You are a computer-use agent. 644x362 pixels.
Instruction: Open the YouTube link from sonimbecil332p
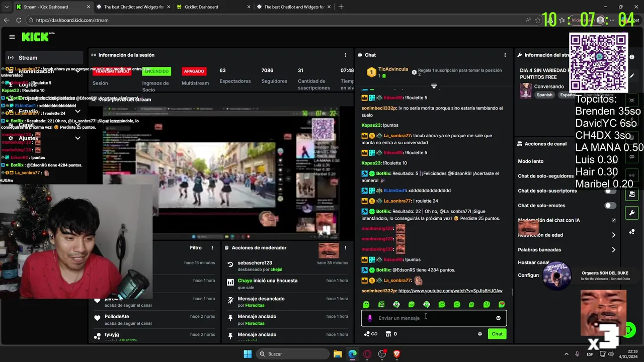[x=450, y=291]
